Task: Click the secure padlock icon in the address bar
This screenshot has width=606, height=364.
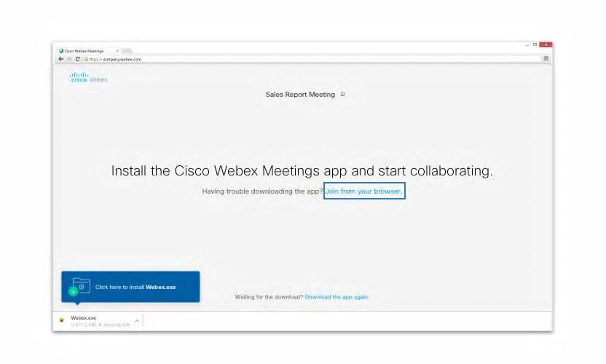Action: [x=86, y=59]
